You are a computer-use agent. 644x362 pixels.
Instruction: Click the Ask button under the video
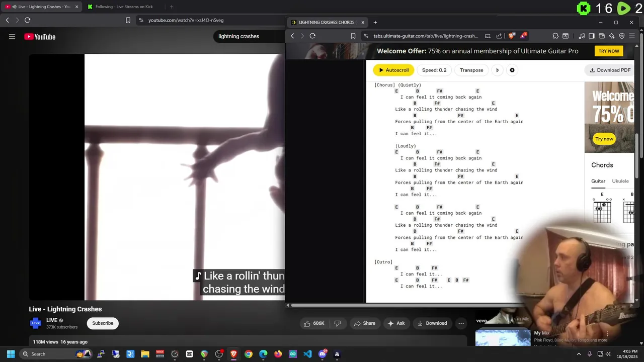pyautogui.click(x=396, y=323)
